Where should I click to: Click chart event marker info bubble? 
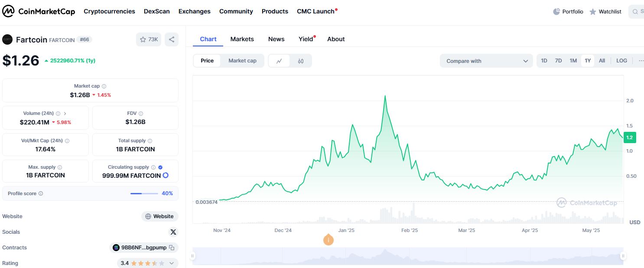(329, 239)
